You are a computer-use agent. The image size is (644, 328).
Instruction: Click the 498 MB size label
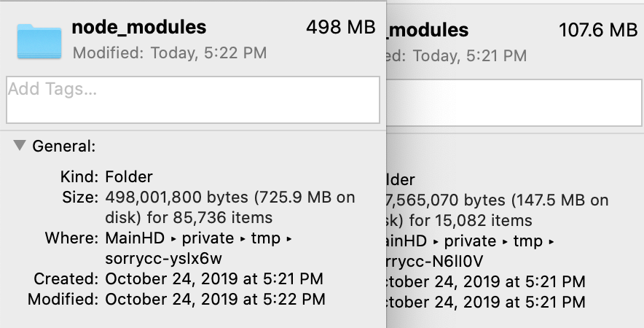point(340,28)
